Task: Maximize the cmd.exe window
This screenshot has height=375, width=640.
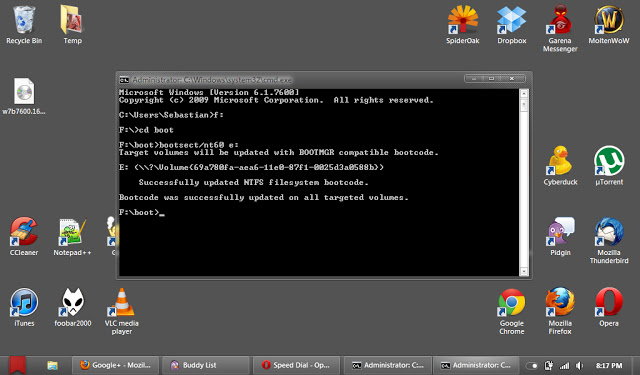Action: 491,78
